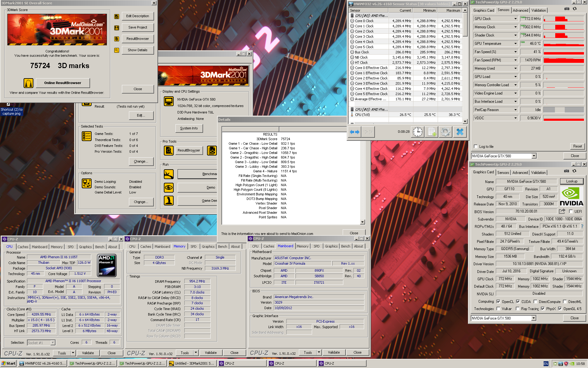Click HWiNFO log file add icon

point(432,132)
